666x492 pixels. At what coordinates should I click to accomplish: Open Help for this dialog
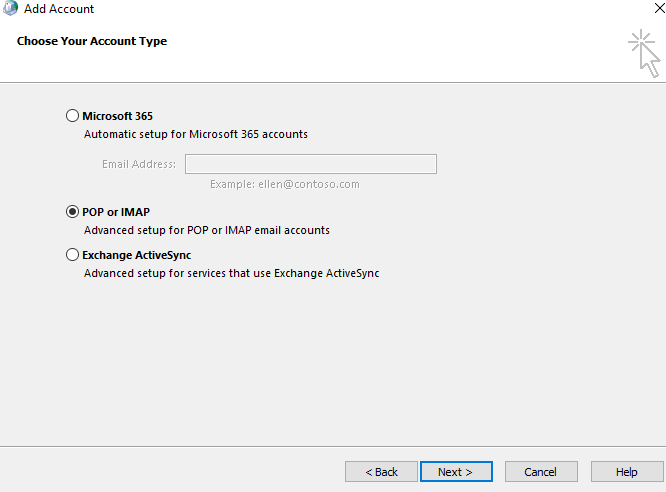click(627, 472)
